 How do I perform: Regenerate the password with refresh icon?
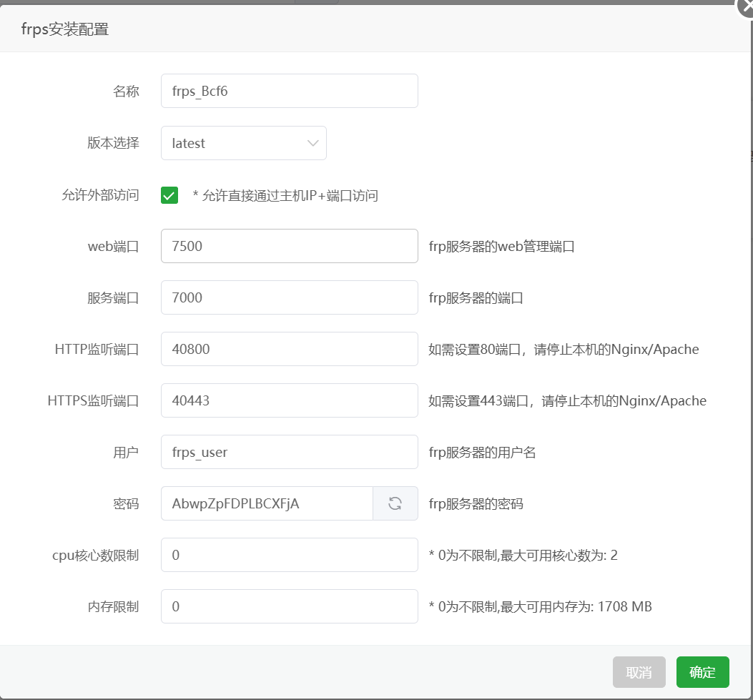[395, 503]
